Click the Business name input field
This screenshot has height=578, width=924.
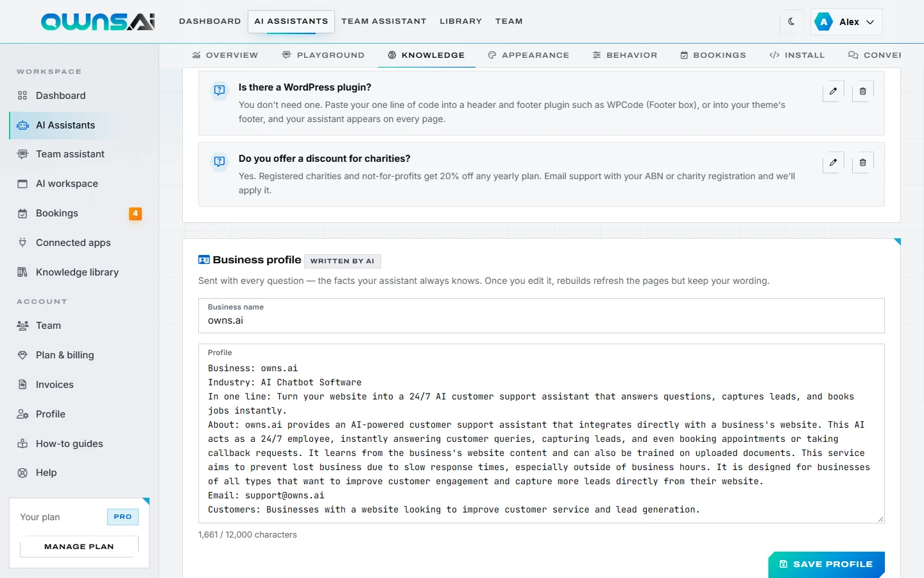coord(542,315)
